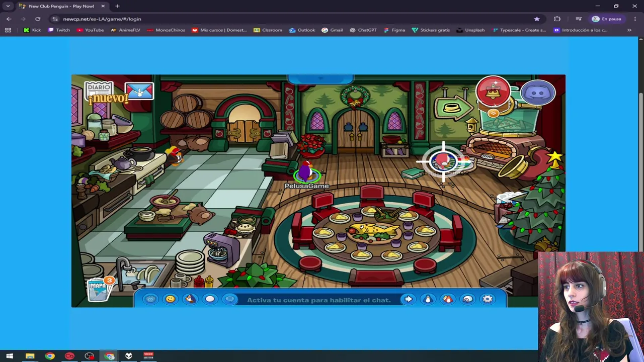
Task: Open the Chrome three-dot menu
Action: (x=635, y=19)
